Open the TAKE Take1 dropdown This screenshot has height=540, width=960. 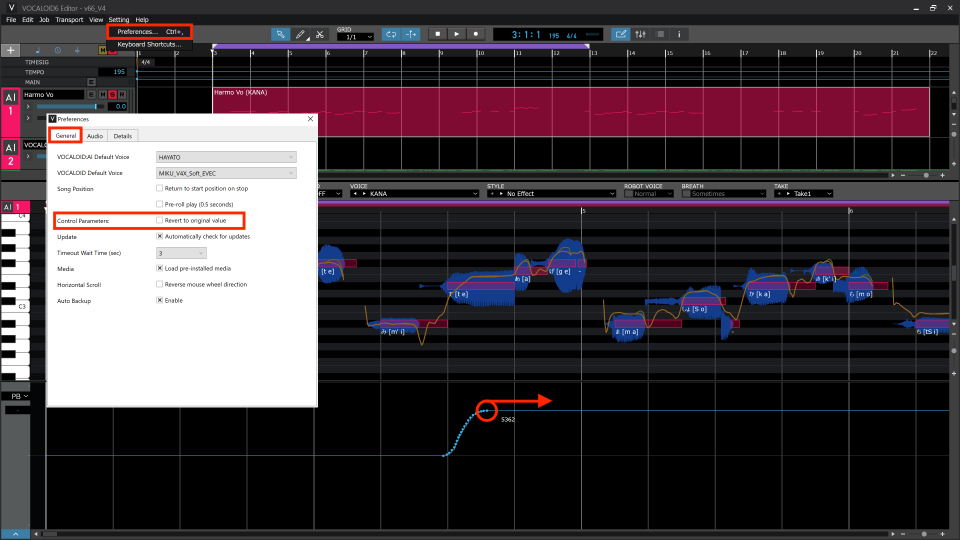tap(803, 193)
